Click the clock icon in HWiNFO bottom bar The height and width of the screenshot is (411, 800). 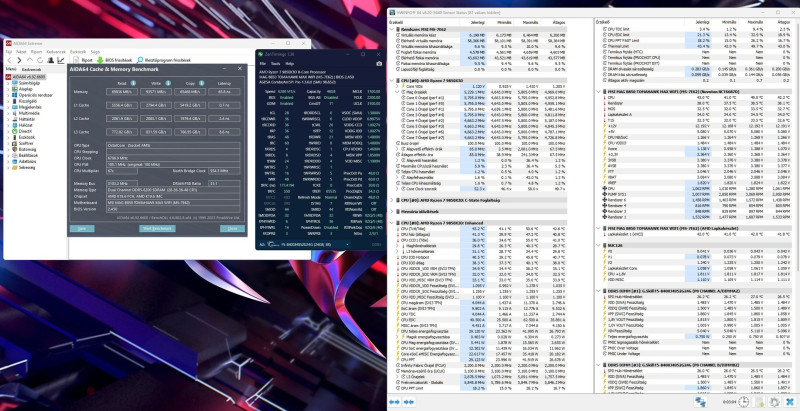[x=743, y=402]
